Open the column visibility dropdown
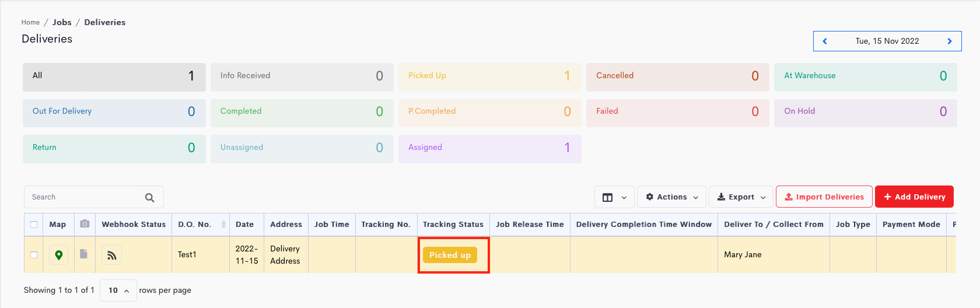This screenshot has width=980, height=308. 614,197
